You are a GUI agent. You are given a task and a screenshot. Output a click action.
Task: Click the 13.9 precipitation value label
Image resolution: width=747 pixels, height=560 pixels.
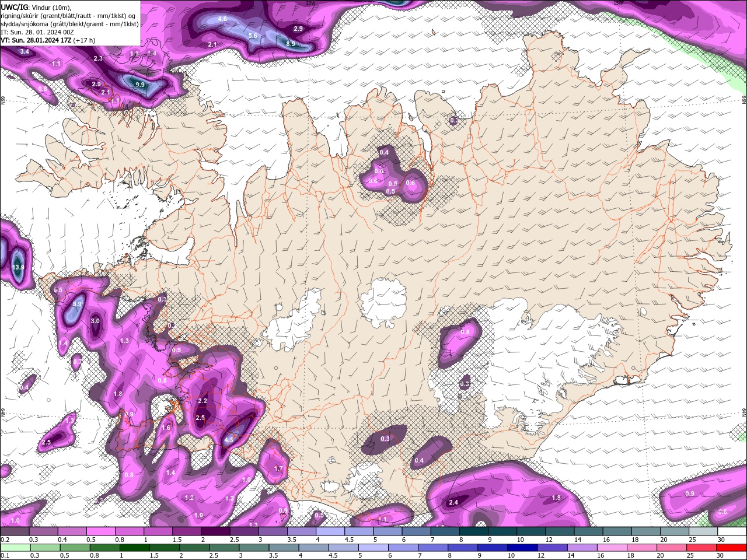(x=19, y=267)
